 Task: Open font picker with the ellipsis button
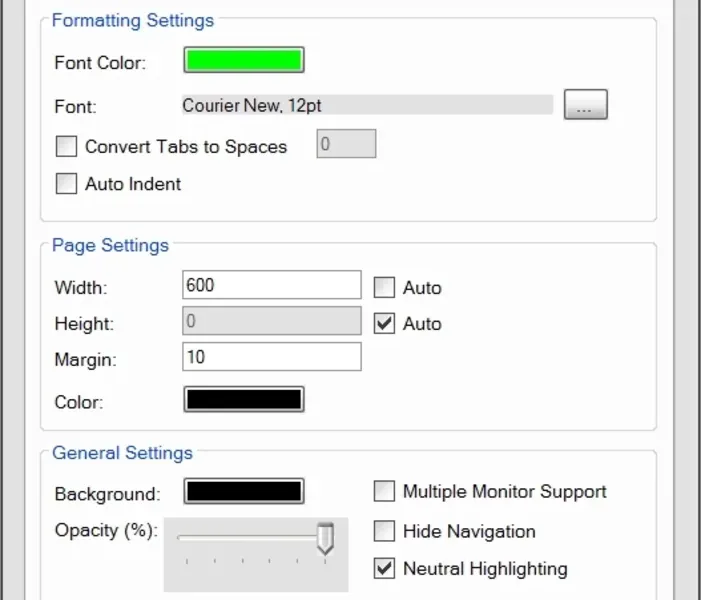[585, 105]
